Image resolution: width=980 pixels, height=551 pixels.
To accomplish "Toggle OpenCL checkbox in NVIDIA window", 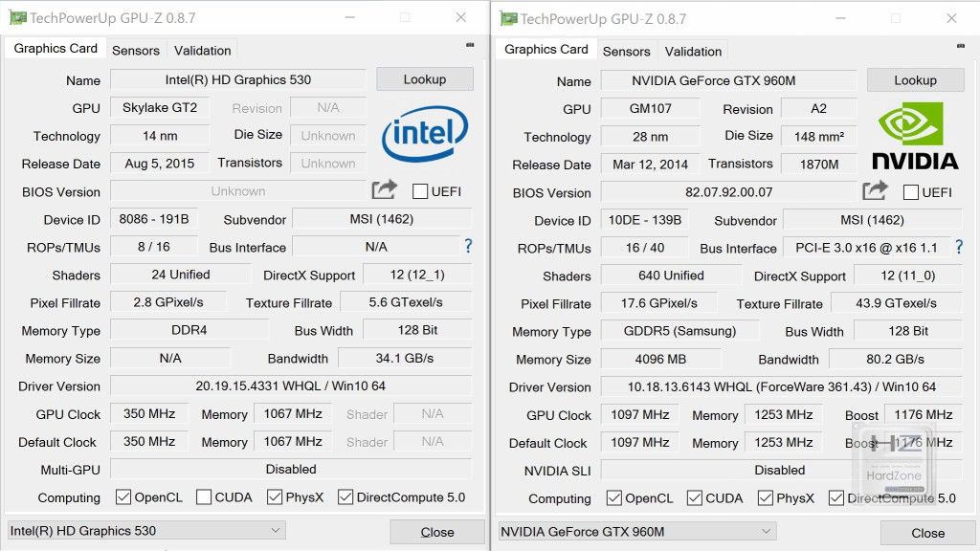I will (x=613, y=497).
